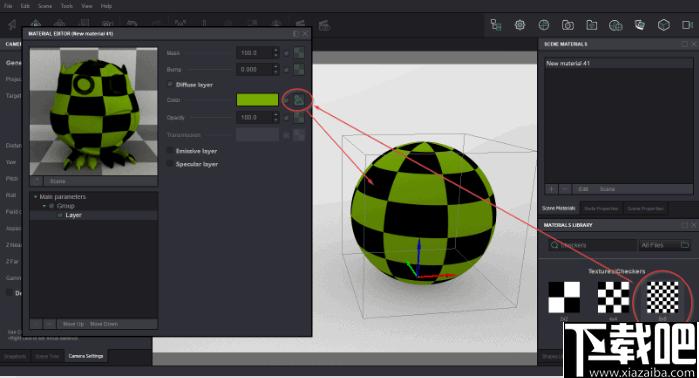Switch to the Node Properties tab

click(x=601, y=209)
